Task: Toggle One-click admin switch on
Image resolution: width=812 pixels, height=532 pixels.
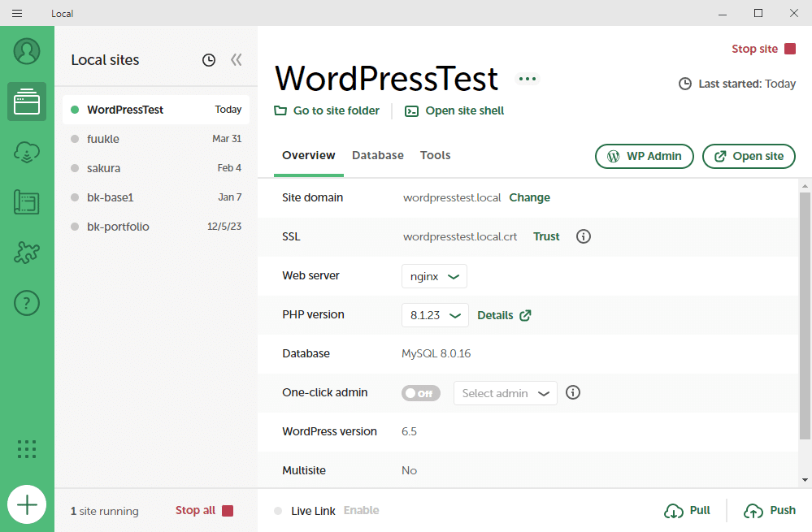Action: [x=420, y=393]
